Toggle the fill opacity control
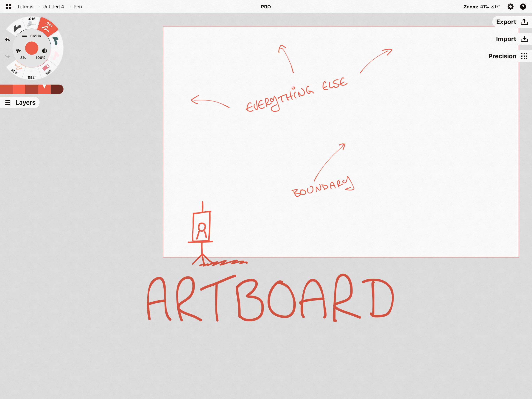This screenshot has height=399, width=532. tap(44, 50)
